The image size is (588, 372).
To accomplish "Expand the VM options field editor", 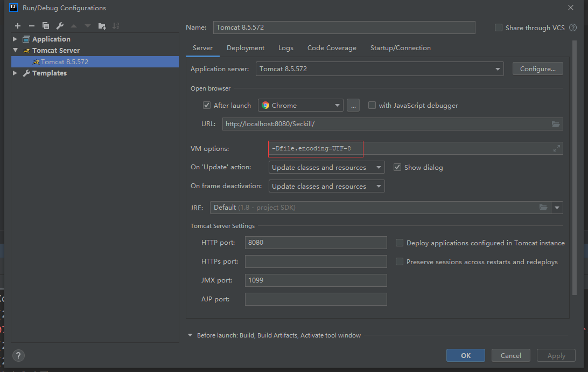I will click(x=557, y=148).
